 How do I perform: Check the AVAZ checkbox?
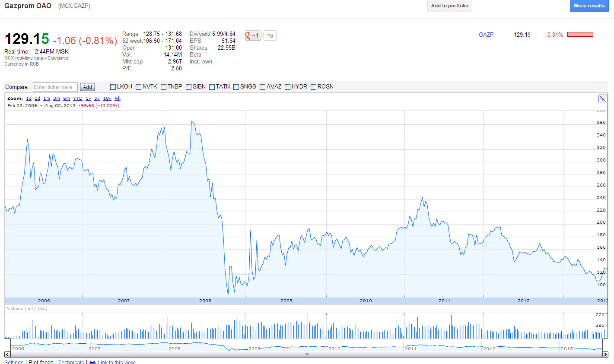pyautogui.click(x=263, y=87)
